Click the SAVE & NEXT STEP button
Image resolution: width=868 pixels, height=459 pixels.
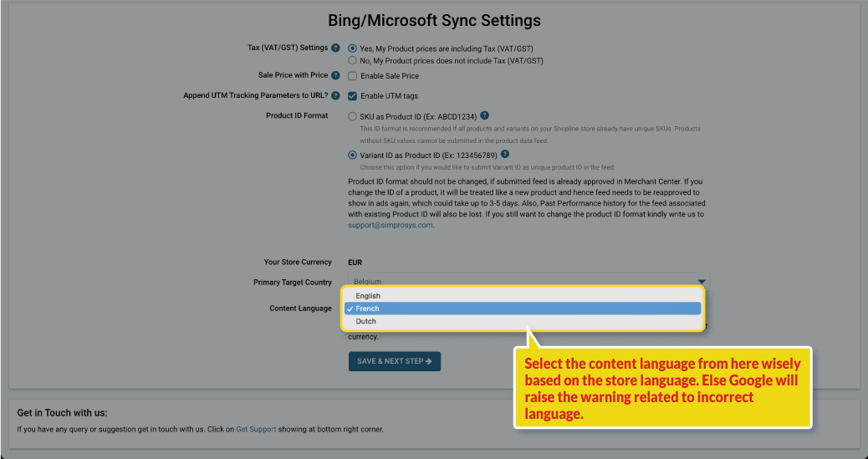coord(395,361)
